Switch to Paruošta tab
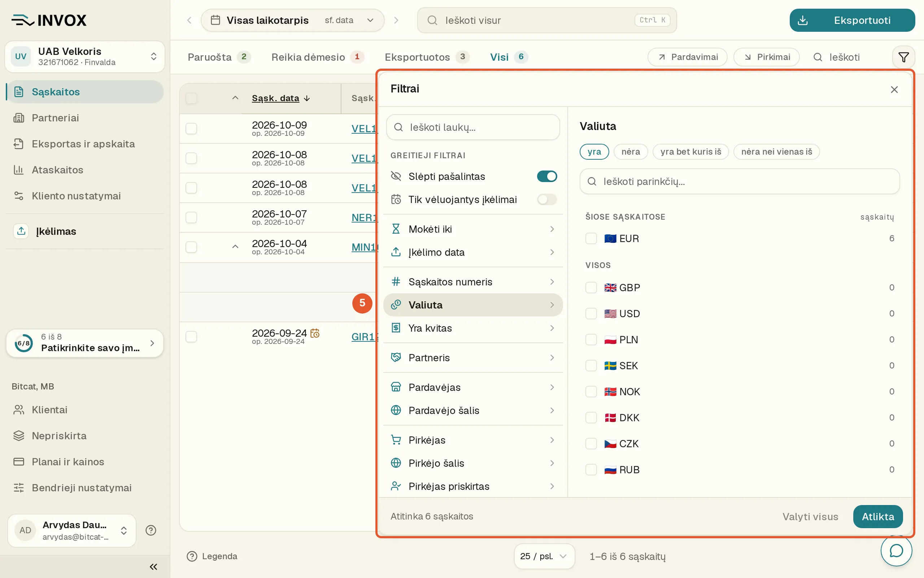This screenshot has height=578, width=924. tap(219, 57)
